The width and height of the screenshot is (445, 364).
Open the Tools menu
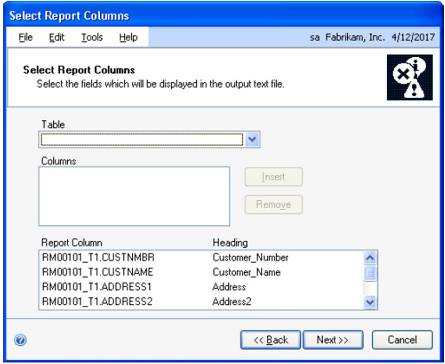(x=92, y=37)
